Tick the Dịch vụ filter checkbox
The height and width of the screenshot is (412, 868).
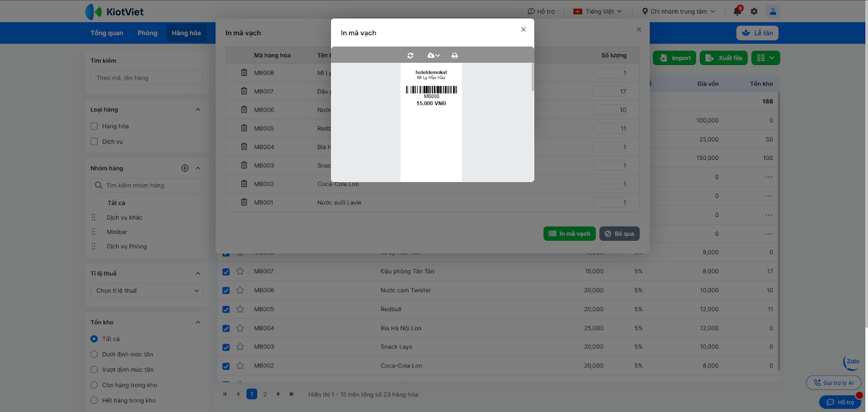click(x=94, y=141)
